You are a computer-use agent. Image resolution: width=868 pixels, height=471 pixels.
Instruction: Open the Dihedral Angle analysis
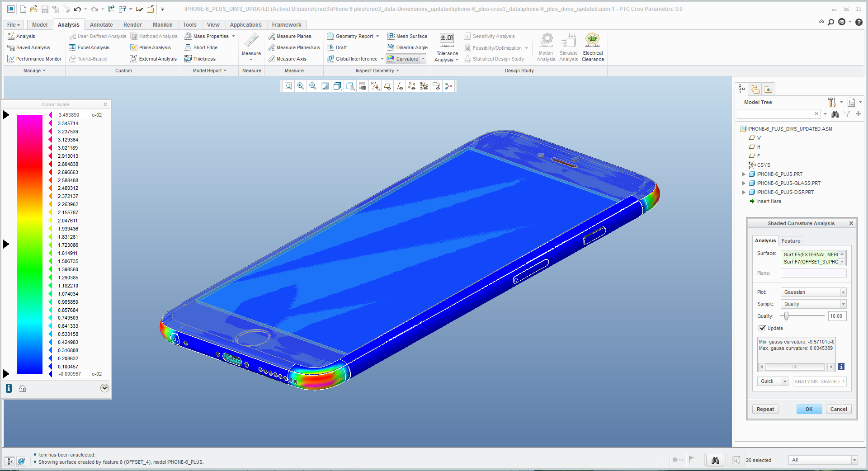[407, 47]
